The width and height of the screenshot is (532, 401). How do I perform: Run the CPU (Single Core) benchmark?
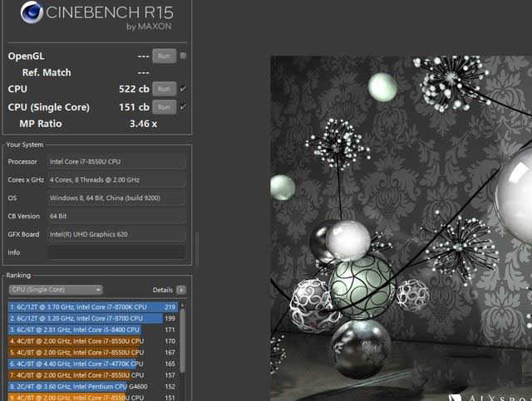point(165,107)
